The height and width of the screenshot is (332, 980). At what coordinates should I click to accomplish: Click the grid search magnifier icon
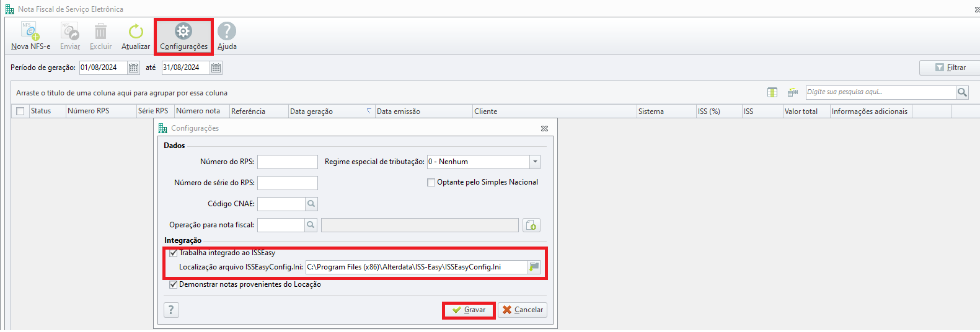click(x=962, y=92)
